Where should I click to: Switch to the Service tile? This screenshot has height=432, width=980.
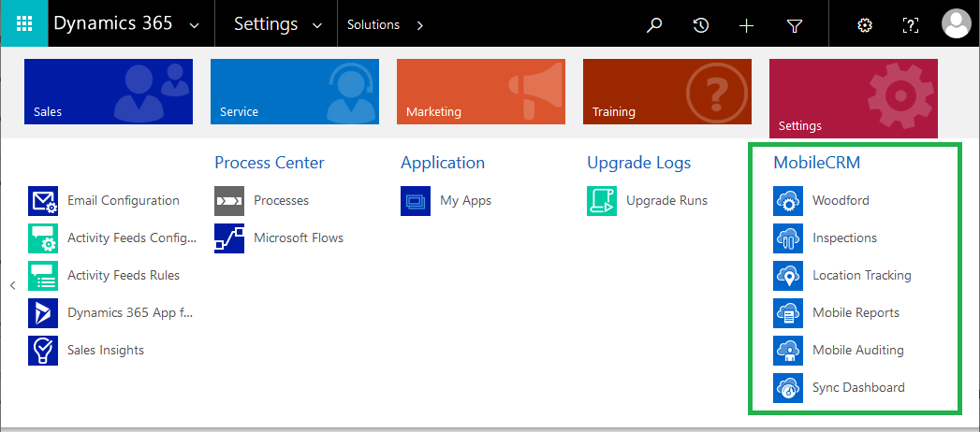click(294, 92)
